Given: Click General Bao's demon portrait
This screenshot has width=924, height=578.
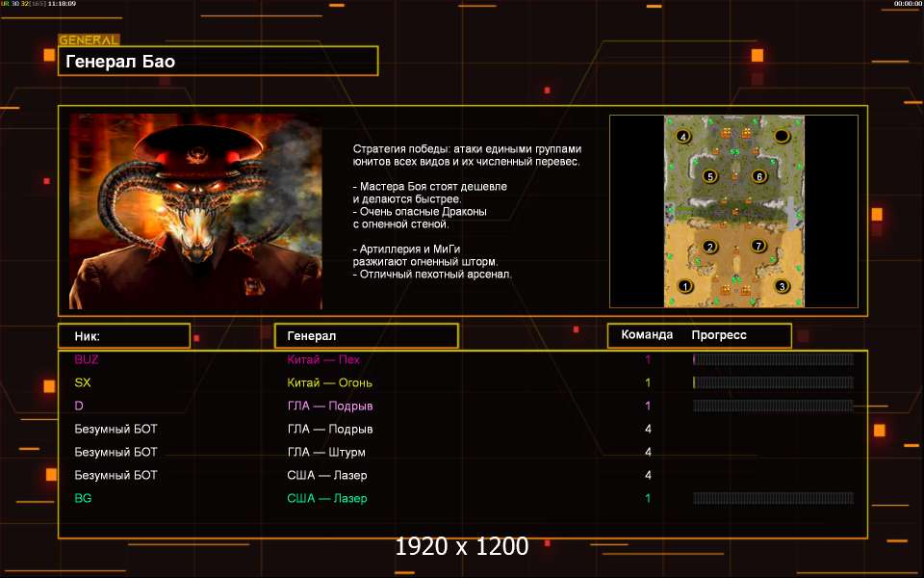Looking at the screenshot, I should (x=195, y=211).
